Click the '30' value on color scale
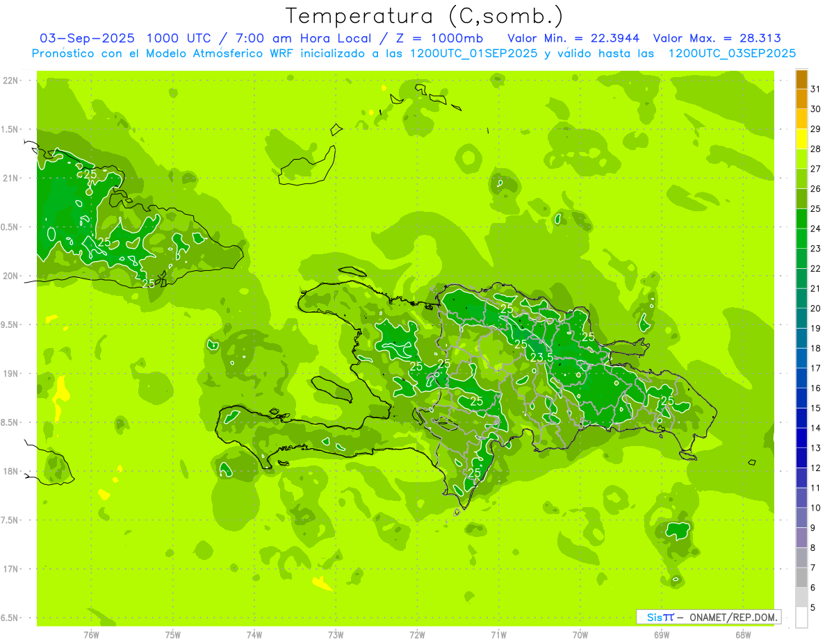This screenshot has width=834, height=644. pos(816,109)
